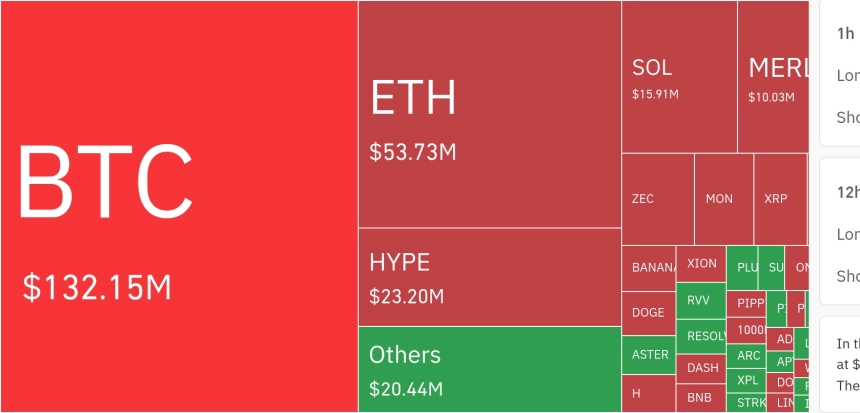The image size is (860, 413).
Task: Select the ETH $53.73M tile
Action: pyautogui.click(x=489, y=114)
